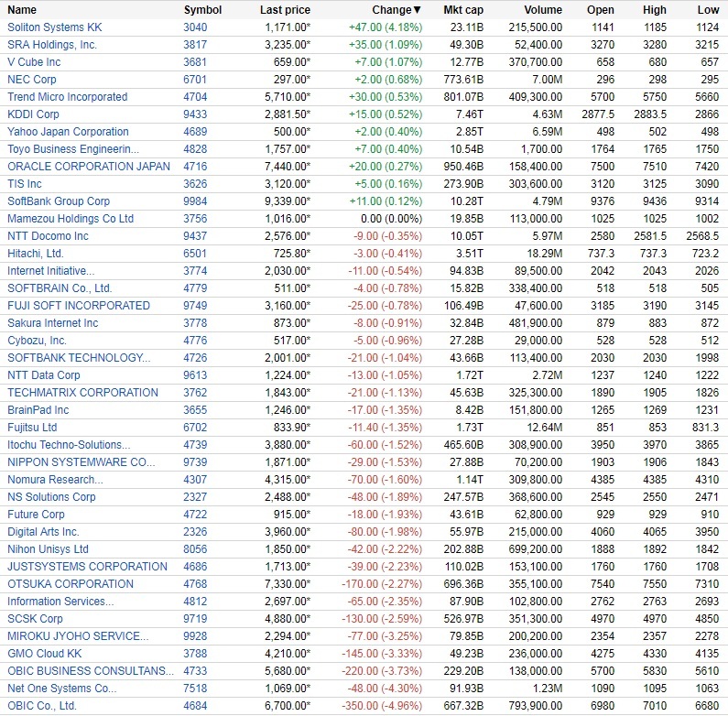Screen dimensions: 728x716
Task: Sort by the High column header
Action: [x=655, y=10]
